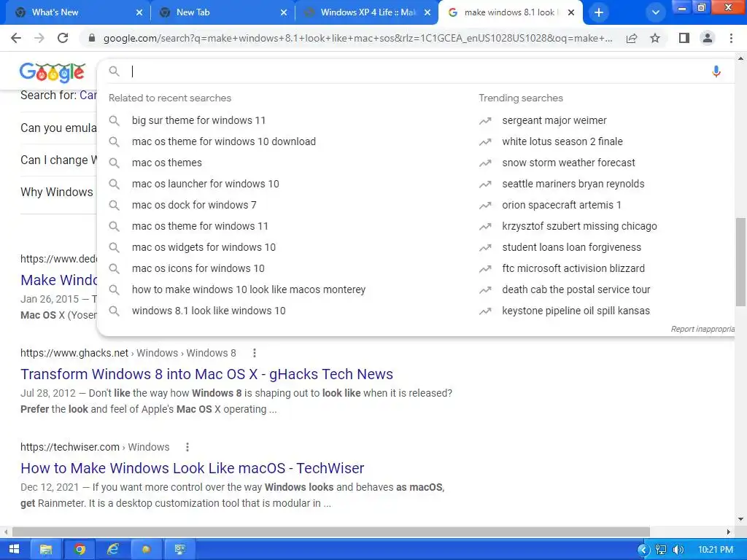Choose trending seattle mariners bryan reynolds
Image resolution: width=747 pixels, height=560 pixels.
(573, 184)
